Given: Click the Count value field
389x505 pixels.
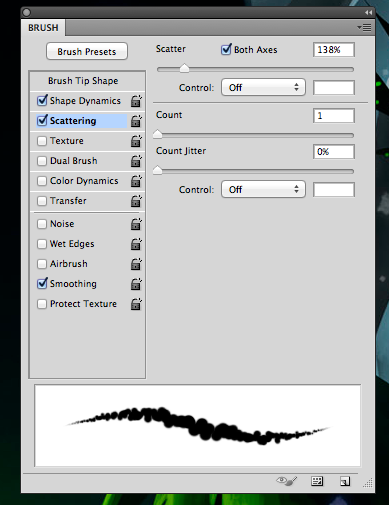Looking at the screenshot, I should (x=334, y=116).
